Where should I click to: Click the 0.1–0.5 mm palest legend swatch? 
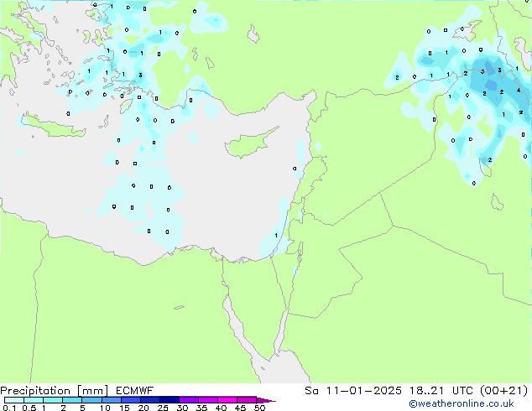click(14, 400)
